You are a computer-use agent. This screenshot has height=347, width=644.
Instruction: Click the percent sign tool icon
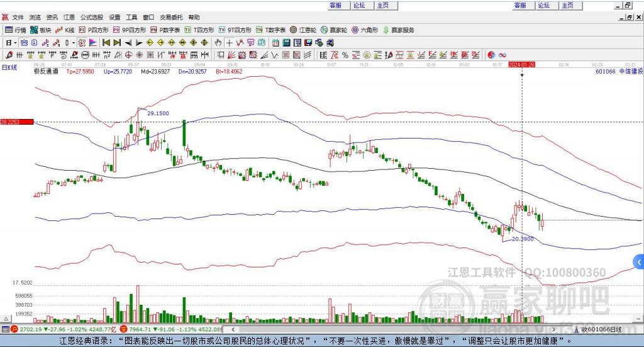click(x=345, y=55)
